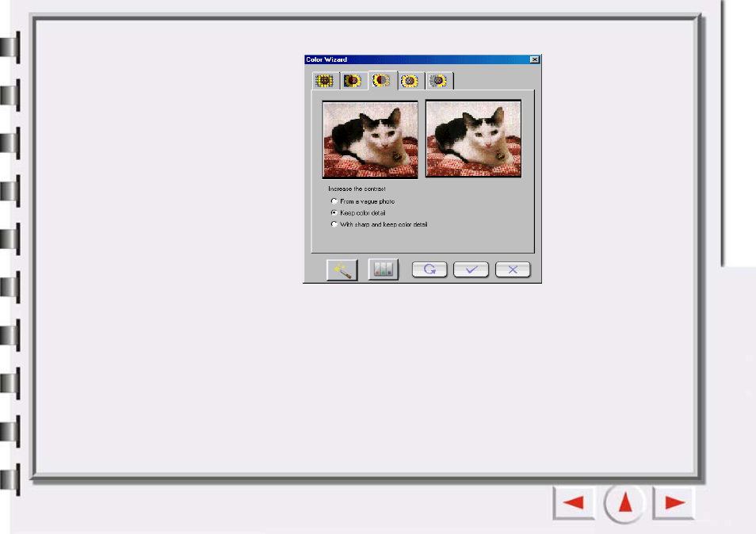This screenshot has width=756, height=534.
Task: Confirm with the checkmark button
Action: coord(471,269)
